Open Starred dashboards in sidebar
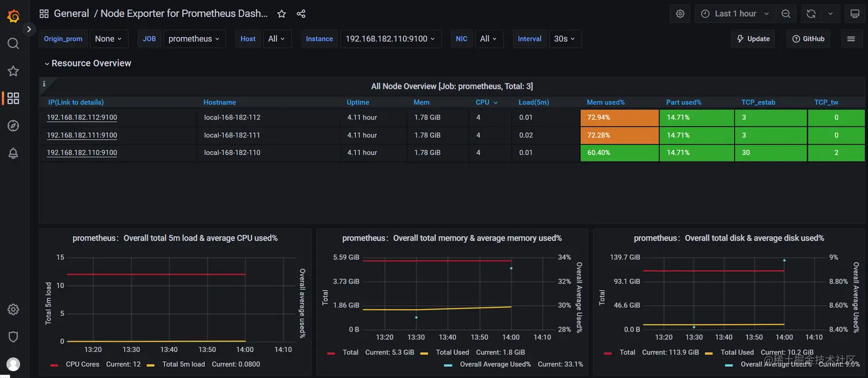Screen dimensions: 868x378 pyautogui.click(x=13, y=71)
